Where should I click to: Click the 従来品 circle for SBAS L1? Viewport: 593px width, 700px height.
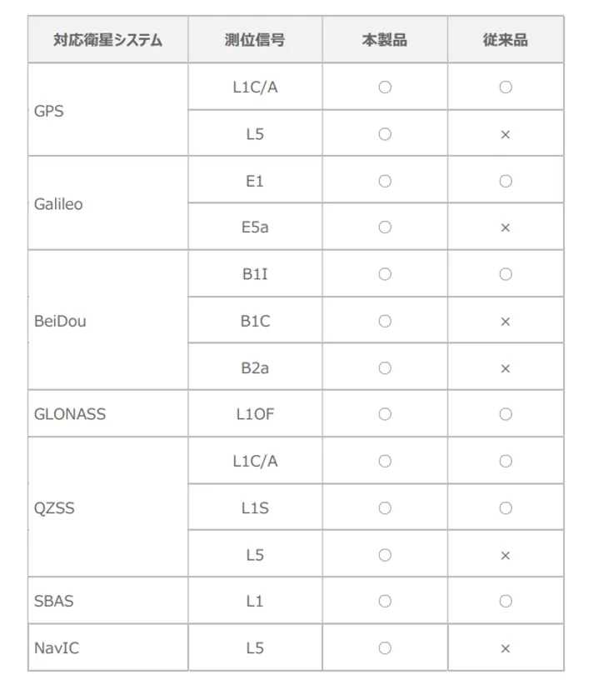coord(506,601)
